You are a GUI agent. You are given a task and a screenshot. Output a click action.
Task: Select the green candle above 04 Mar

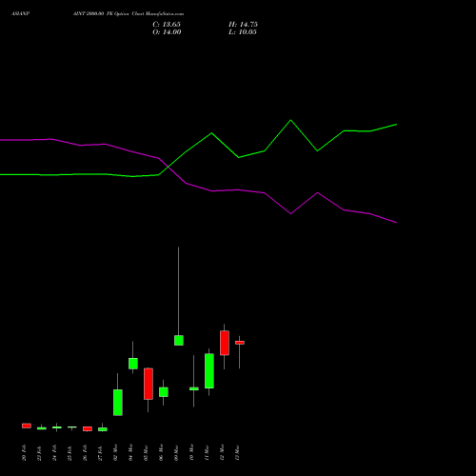(133, 364)
